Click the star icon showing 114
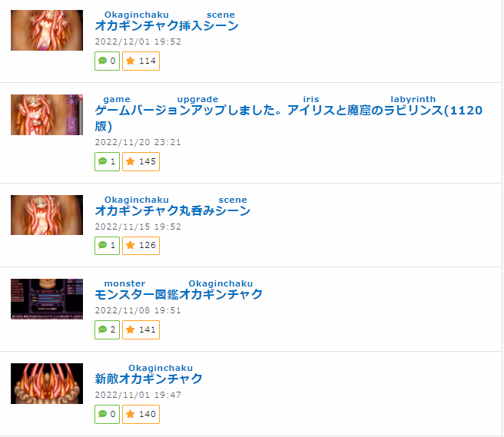Image resolution: width=504 pixels, height=437 pixels. point(130,61)
